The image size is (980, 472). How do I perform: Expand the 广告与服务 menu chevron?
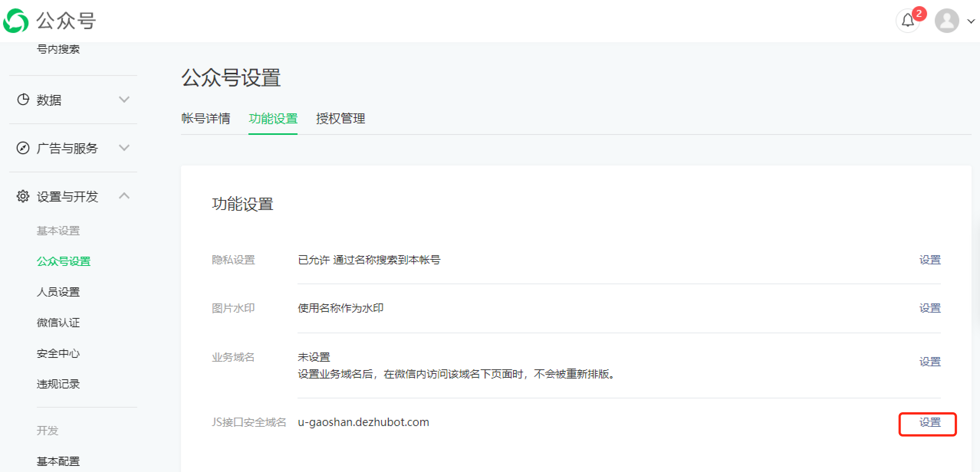click(x=124, y=148)
